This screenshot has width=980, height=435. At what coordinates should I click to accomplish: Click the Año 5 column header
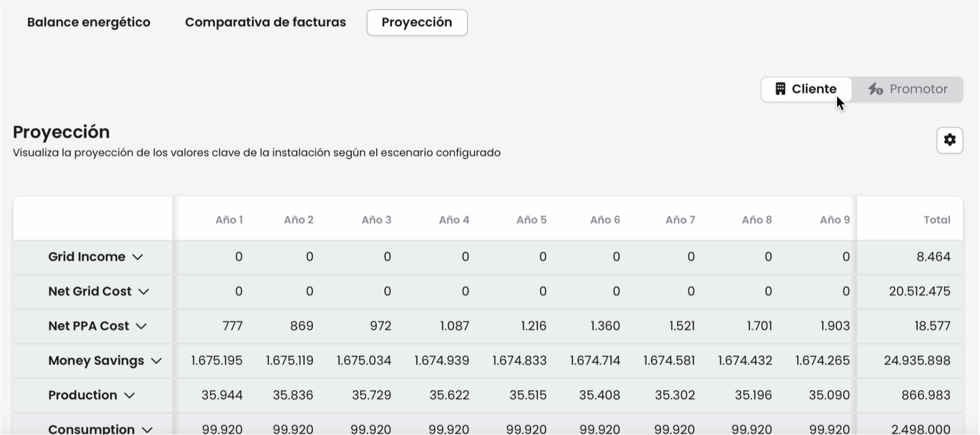[531, 220]
